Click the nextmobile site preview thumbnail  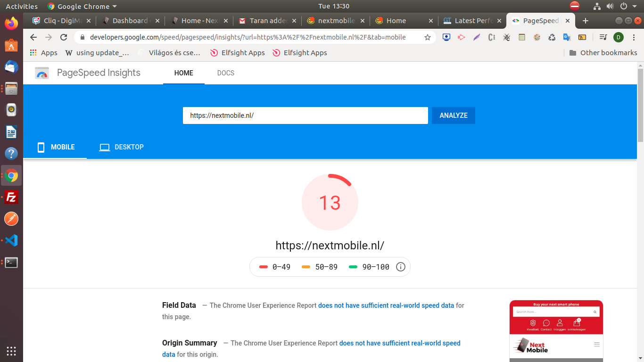[x=556, y=331]
